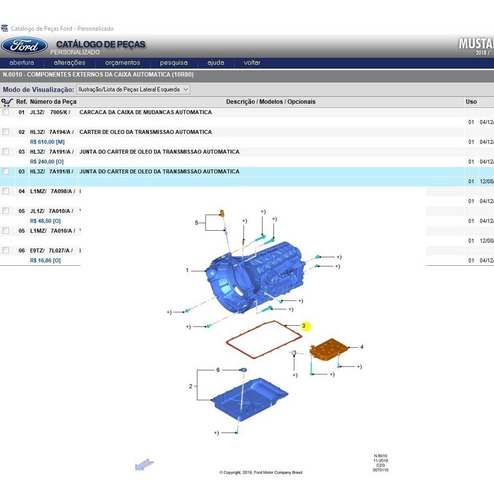Viewport: 494px width, 500px height.
Task: Open the pesquisa menu
Action: coord(173,63)
